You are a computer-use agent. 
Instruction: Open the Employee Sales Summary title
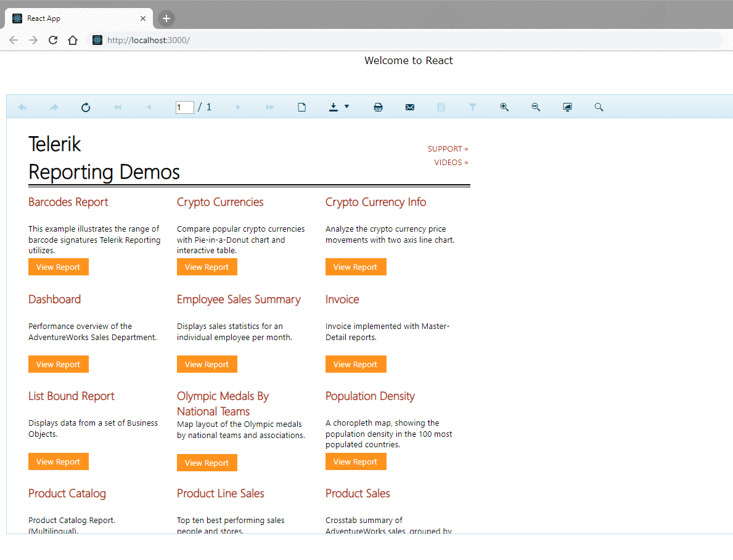click(239, 299)
